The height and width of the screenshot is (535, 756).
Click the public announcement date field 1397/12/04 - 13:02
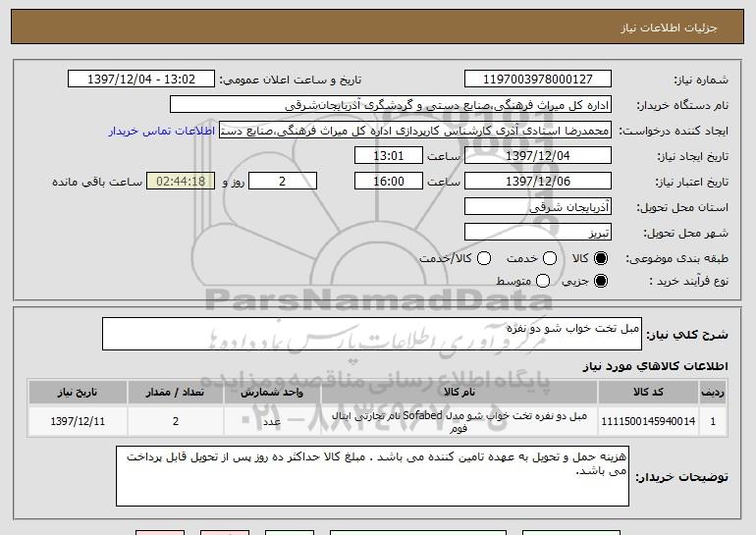141,80
